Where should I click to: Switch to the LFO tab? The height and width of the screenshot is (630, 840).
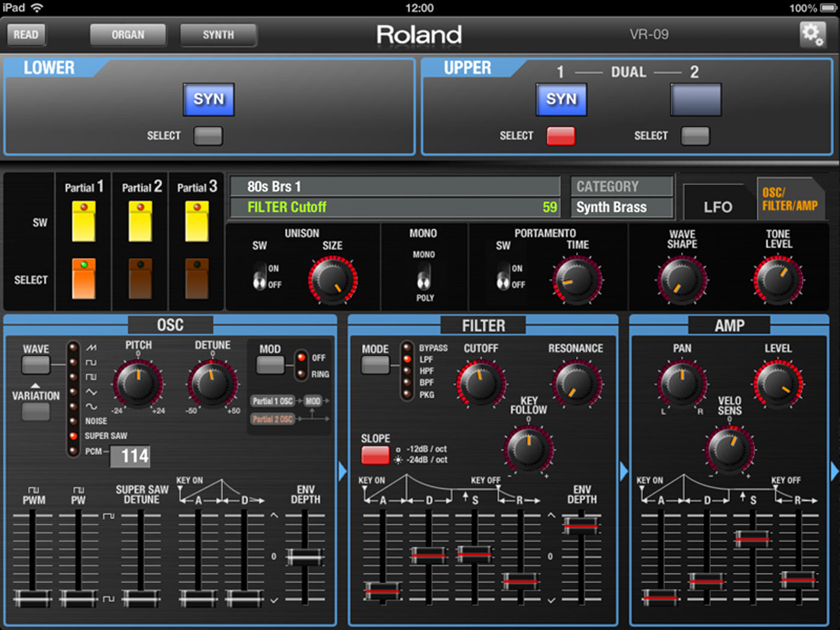718,207
